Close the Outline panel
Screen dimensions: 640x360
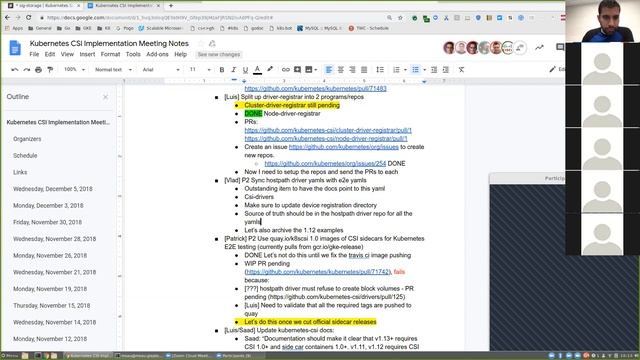tap(106, 97)
